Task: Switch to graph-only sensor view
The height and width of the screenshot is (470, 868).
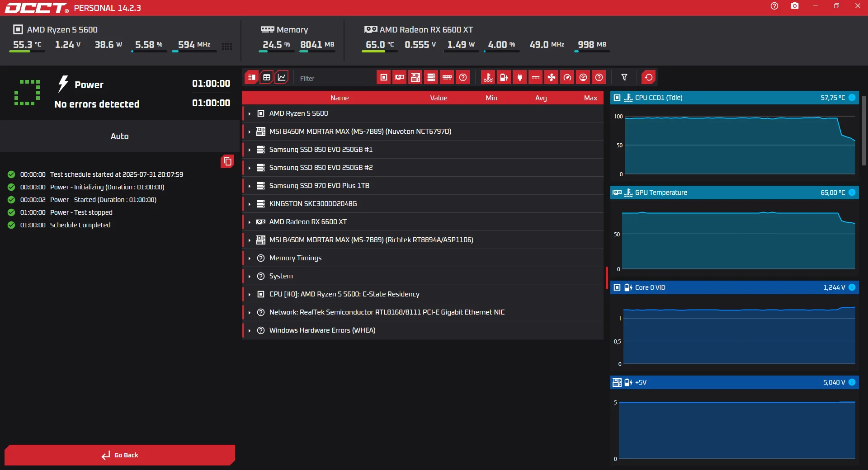Action: [x=282, y=77]
